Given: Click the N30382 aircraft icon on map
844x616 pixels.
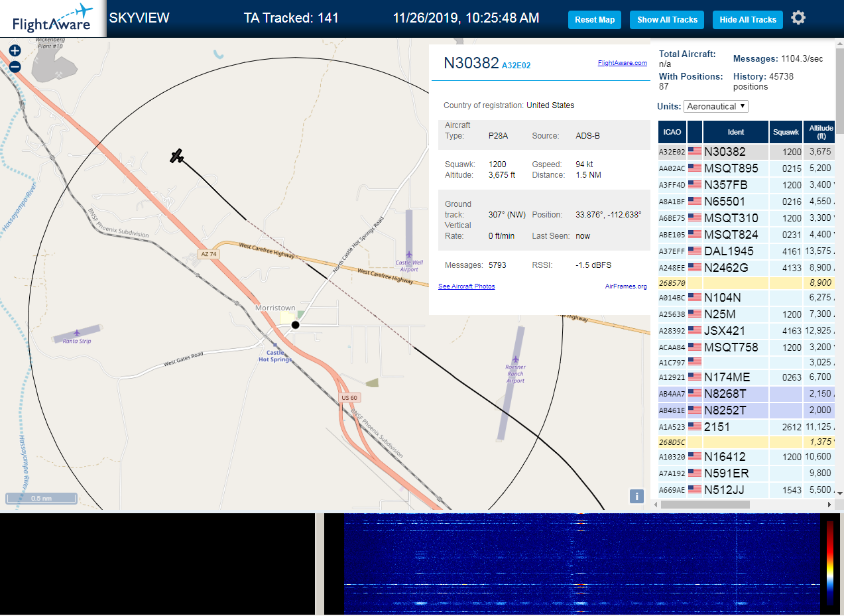Looking at the screenshot, I should [176, 156].
